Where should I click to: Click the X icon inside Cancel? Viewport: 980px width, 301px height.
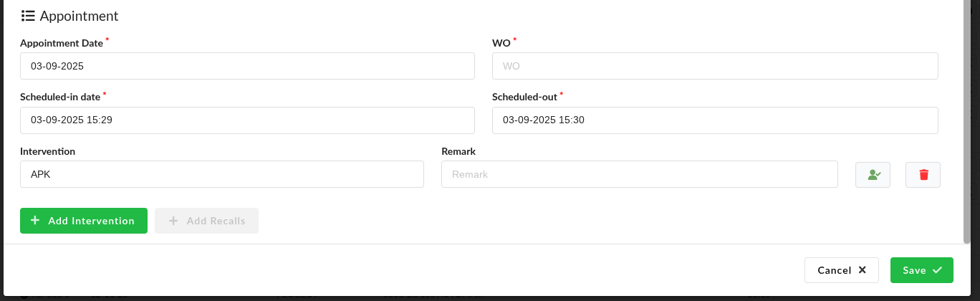863,270
